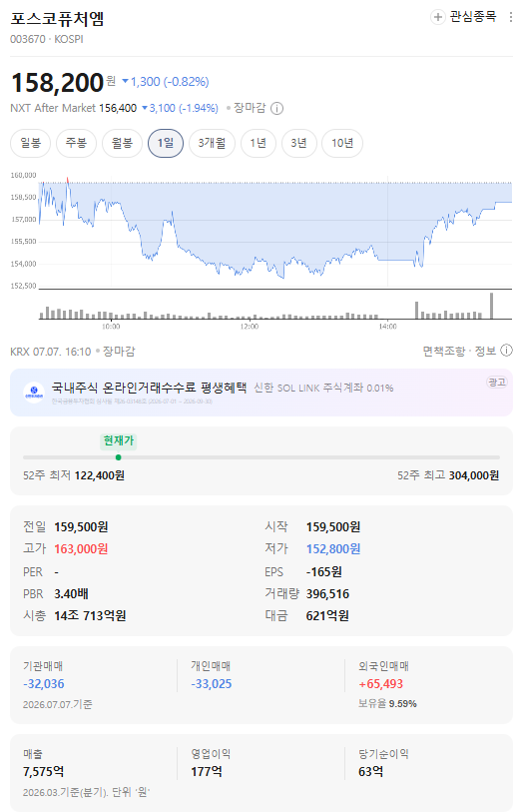Viewport: 519px width, 812px height.
Task: Click the intraday price chart area
Action: pyautogui.click(x=275, y=232)
